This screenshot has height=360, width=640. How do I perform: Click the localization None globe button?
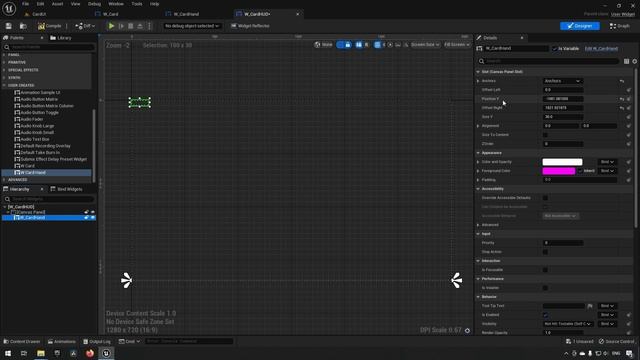coord(323,45)
